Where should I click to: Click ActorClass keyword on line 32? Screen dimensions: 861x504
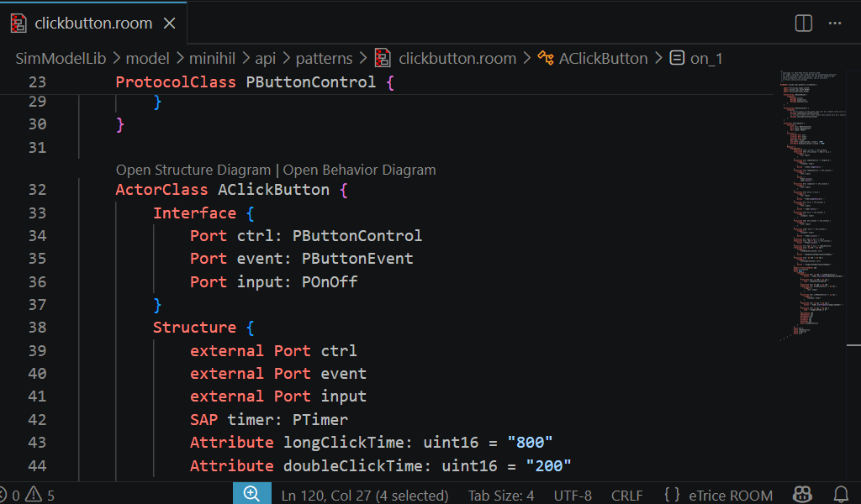[161, 190]
